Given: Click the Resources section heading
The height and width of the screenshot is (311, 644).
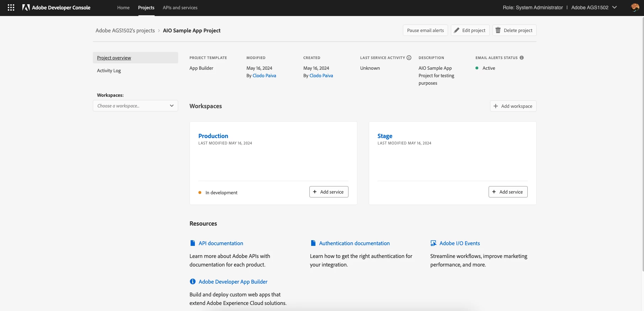Looking at the screenshot, I should tap(203, 223).
